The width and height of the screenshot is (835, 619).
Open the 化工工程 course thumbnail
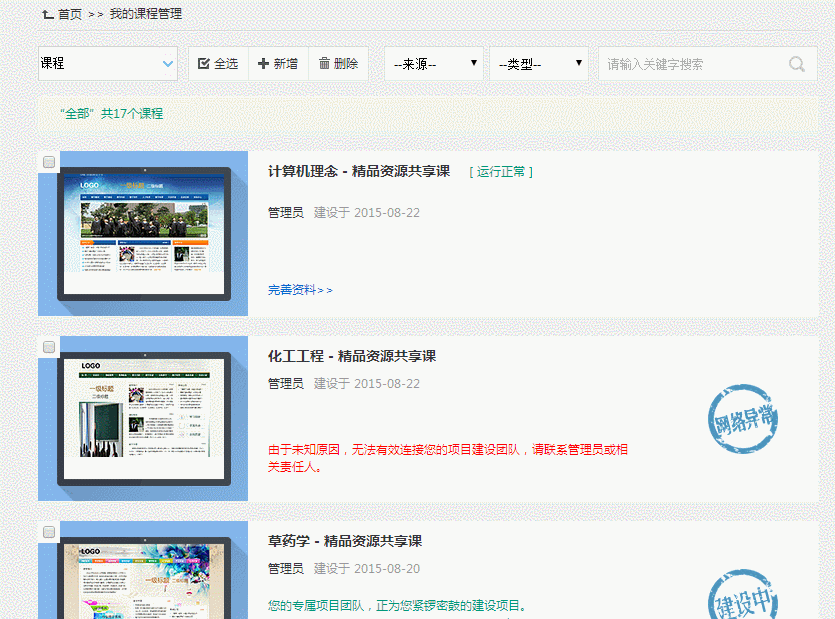[x=143, y=420]
